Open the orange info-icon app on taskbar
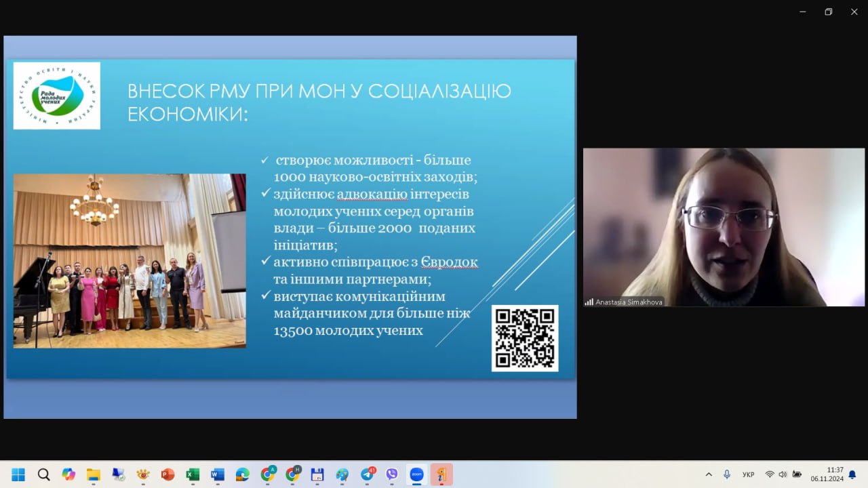868x488 pixels. [x=441, y=474]
